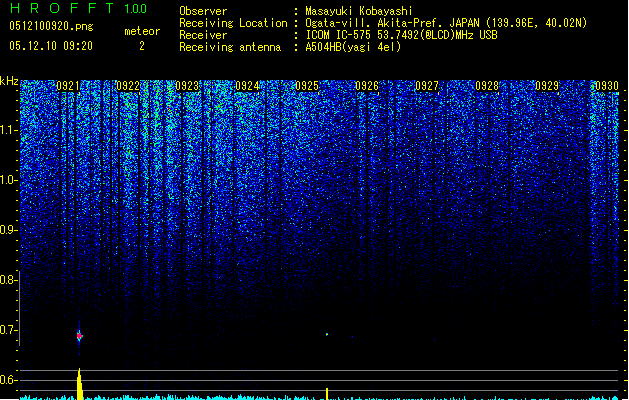Click the 0923 time marker
This screenshot has width=629, height=400.
(x=187, y=86)
